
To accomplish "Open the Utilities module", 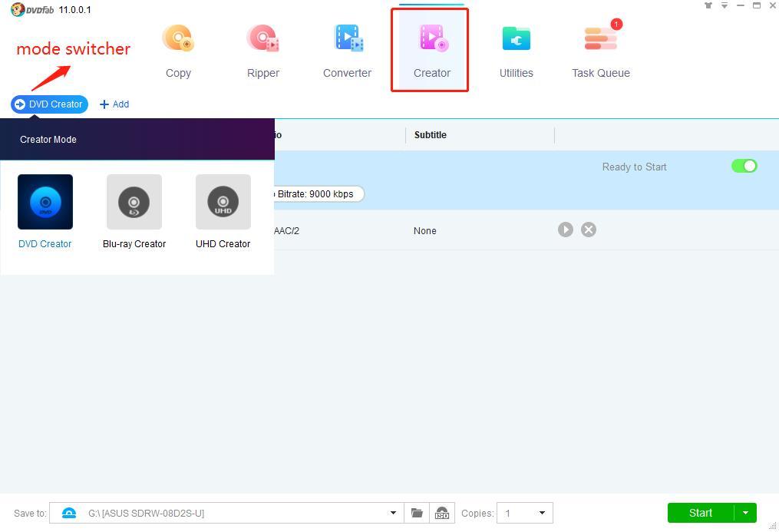I will pyautogui.click(x=517, y=51).
